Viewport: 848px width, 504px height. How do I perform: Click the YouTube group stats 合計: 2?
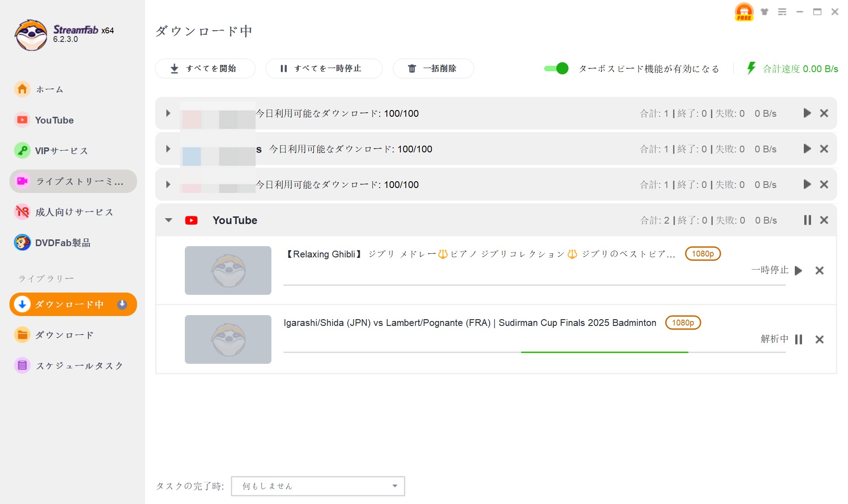[x=655, y=220]
